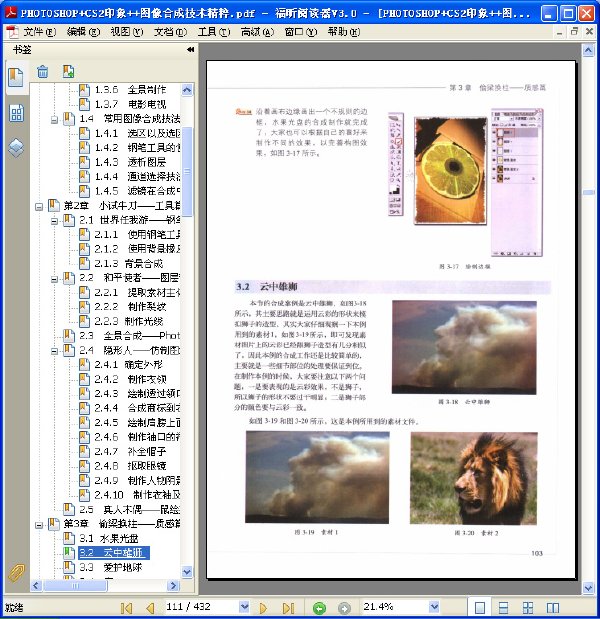This screenshot has width=600, height=619.
Task: Open the 编辑 menu
Action: click(x=83, y=32)
